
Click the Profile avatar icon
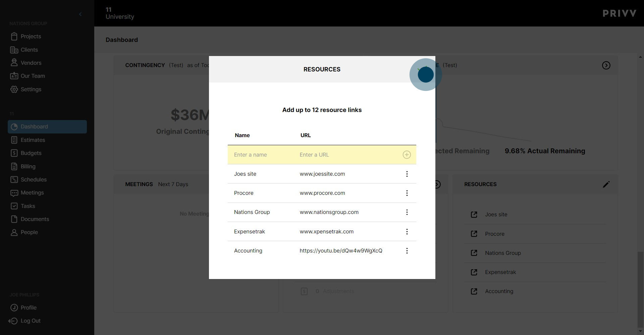14,308
